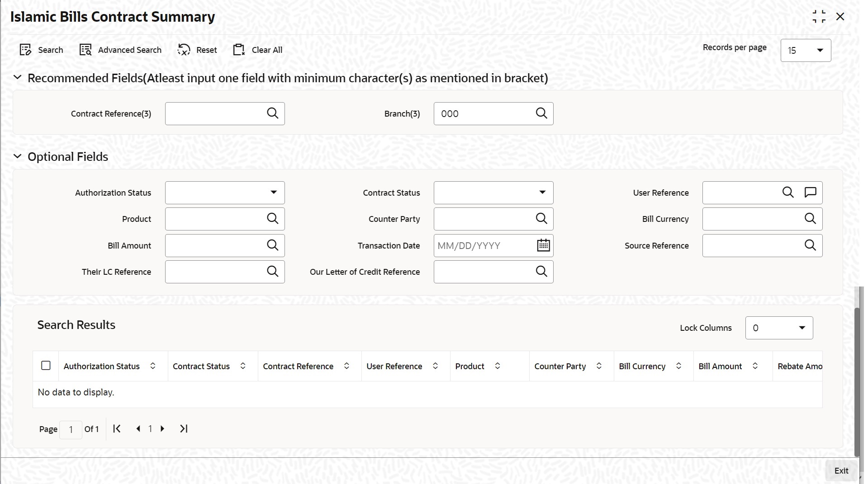Open Bill Amount lookup magnifier
This screenshot has width=868, height=484.
(273, 245)
